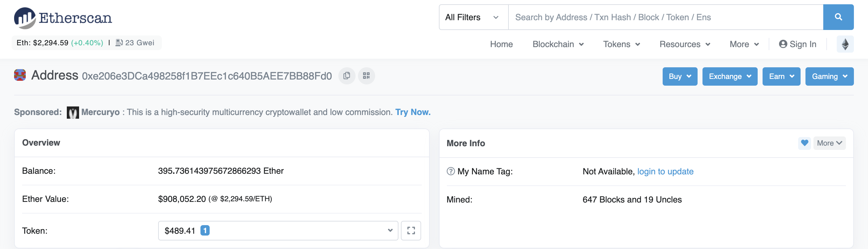This screenshot has height=249, width=868.
Task: Click the login to update link
Action: tap(665, 172)
